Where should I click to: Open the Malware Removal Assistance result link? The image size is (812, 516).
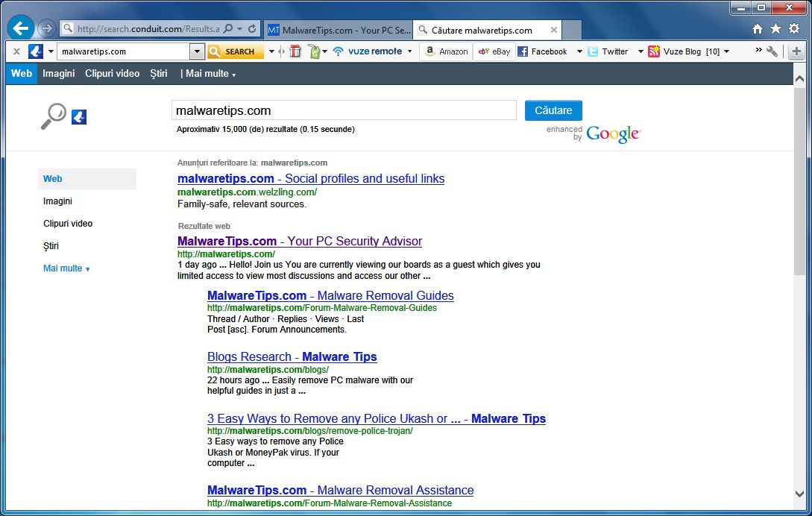(340, 490)
